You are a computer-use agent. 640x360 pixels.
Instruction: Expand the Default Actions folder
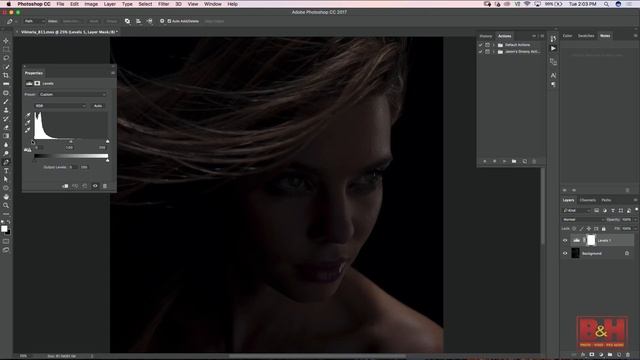493,45
